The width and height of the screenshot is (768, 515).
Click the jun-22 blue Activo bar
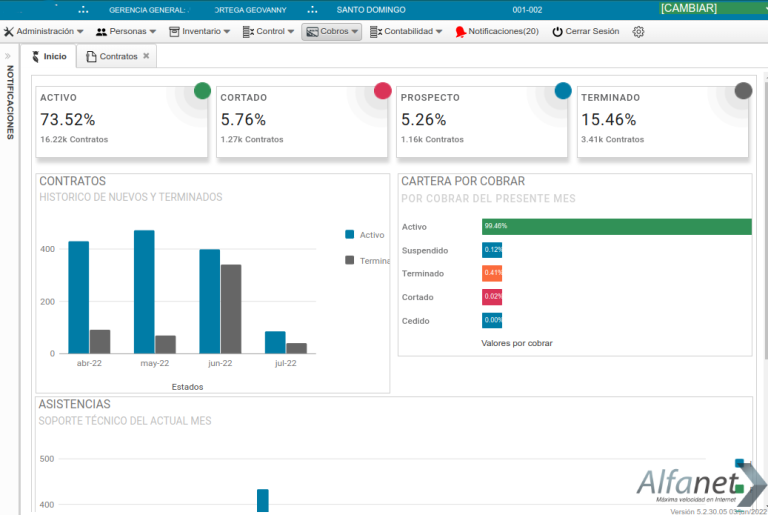click(209, 301)
